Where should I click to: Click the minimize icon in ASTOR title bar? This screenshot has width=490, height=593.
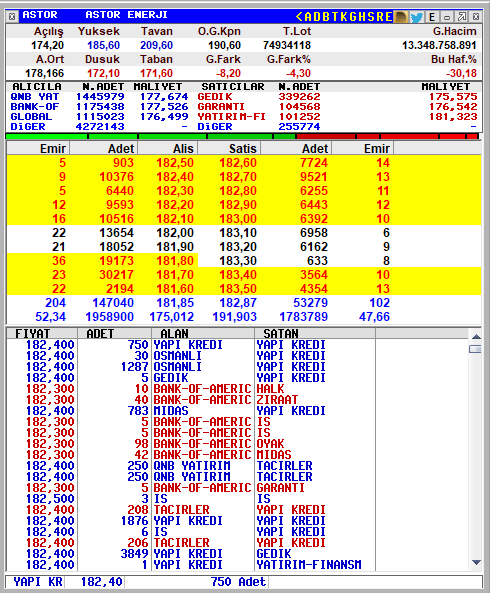click(x=447, y=17)
